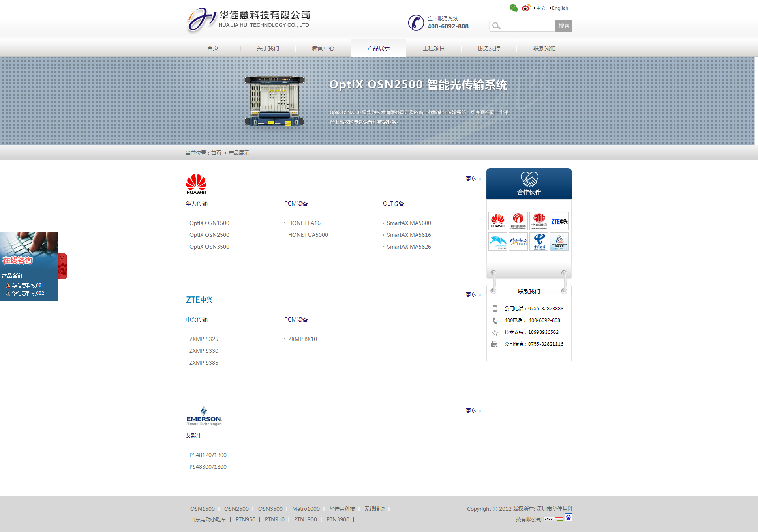This screenshot has height=532, width=758.
Task: Click the Baidu paw footer icon
Action: point(568,518)
